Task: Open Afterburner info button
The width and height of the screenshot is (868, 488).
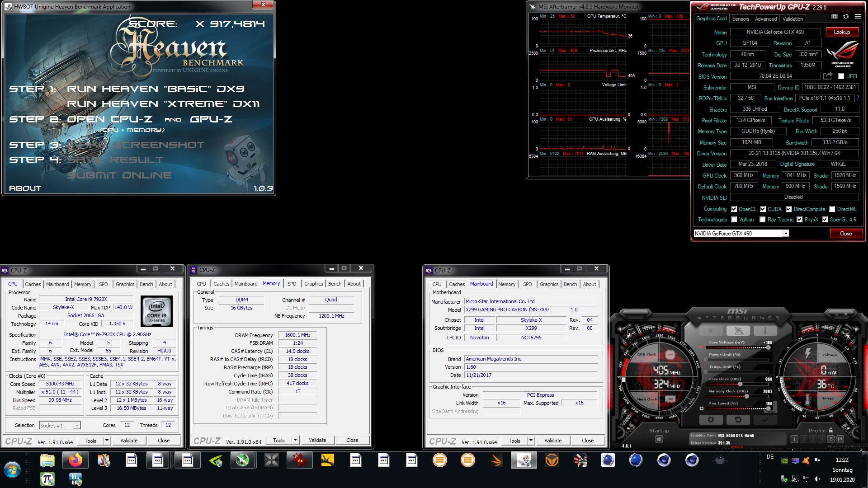Action: click(x=764, y=331)
